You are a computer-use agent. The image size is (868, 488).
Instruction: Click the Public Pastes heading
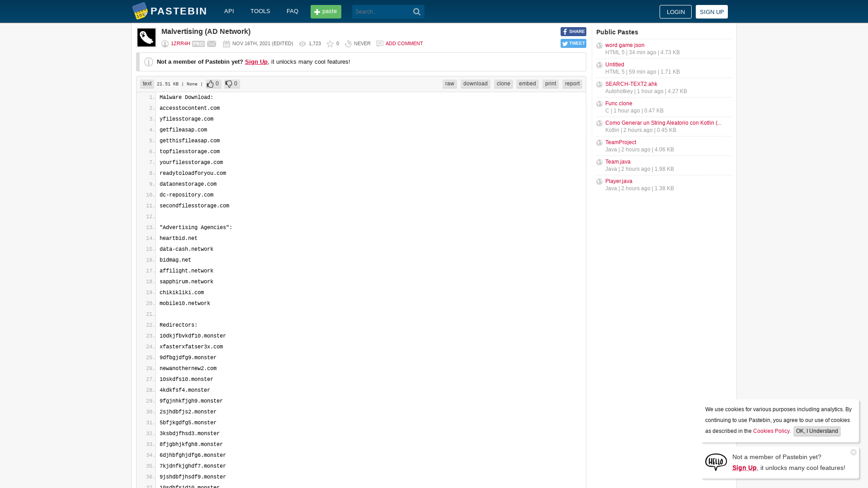click(617, 32)
